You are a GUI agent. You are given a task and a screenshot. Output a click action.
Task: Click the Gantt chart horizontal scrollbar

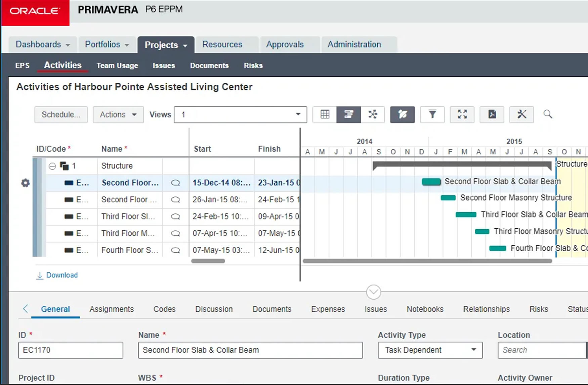point(427,261)
